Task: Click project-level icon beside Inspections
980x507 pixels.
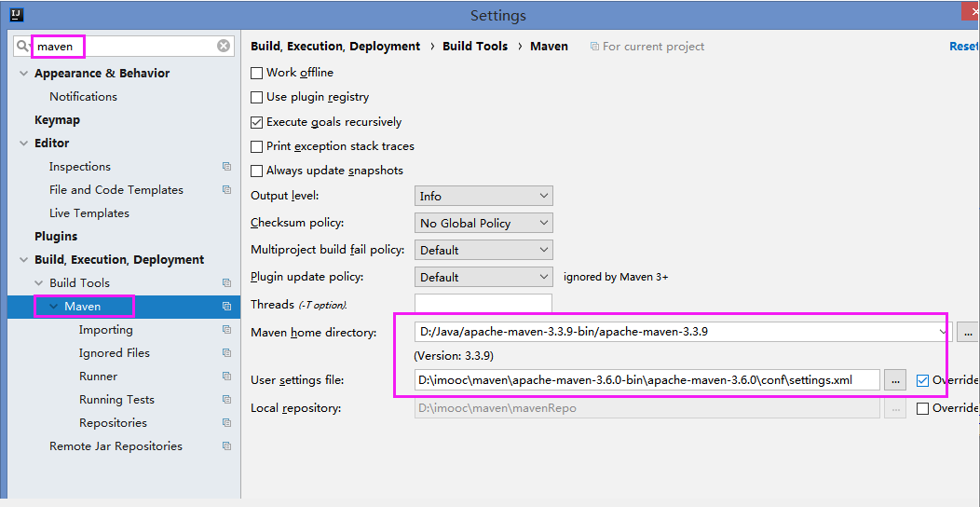Action: (227, 167)
